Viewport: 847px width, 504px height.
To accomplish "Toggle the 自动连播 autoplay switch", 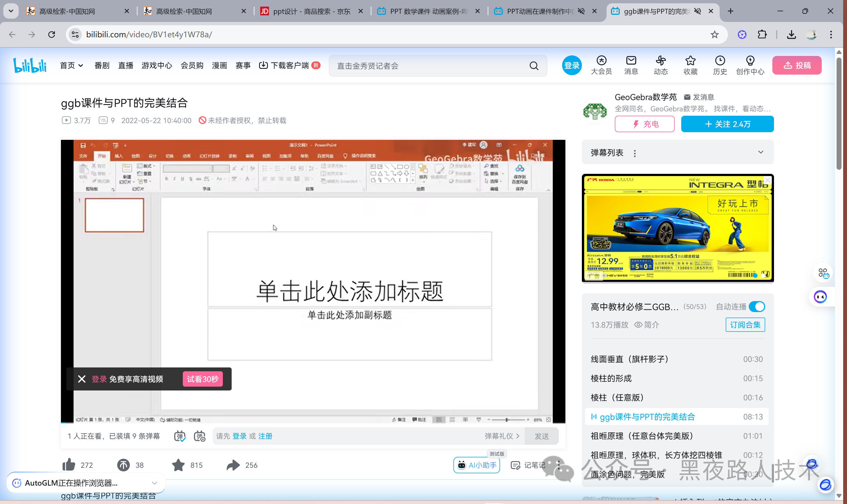I will click(x=757, y=307).
